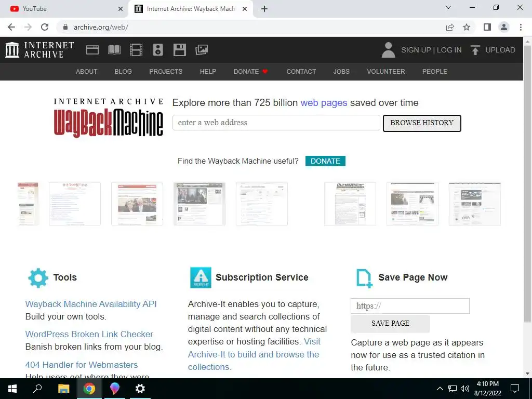Open the Windows Start menu
The height and width of the screenshot is (399, 532).
click(x=12, y=389)
